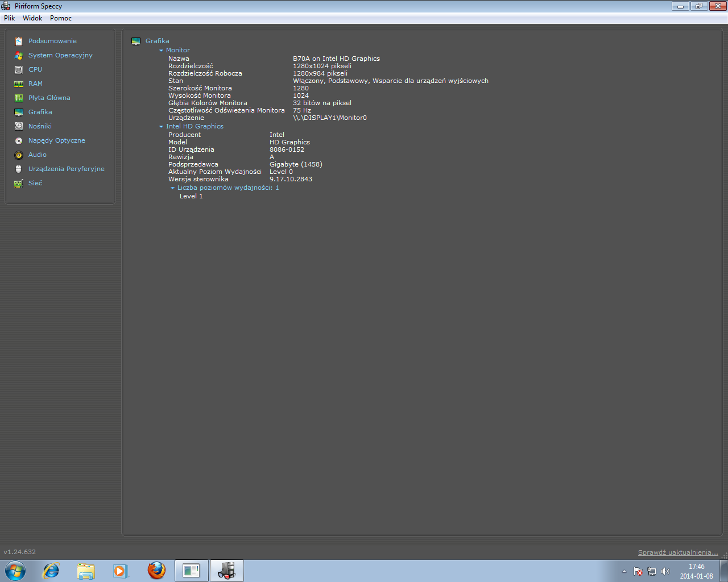Show hidden tray icons arrow
The width and height of the screenshot is (728, 582).
coord(624,571)
